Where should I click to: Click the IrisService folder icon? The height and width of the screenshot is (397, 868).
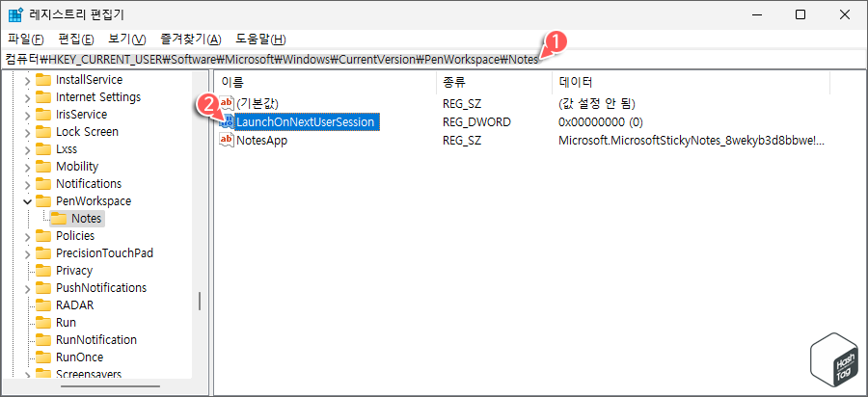point(43,115)
